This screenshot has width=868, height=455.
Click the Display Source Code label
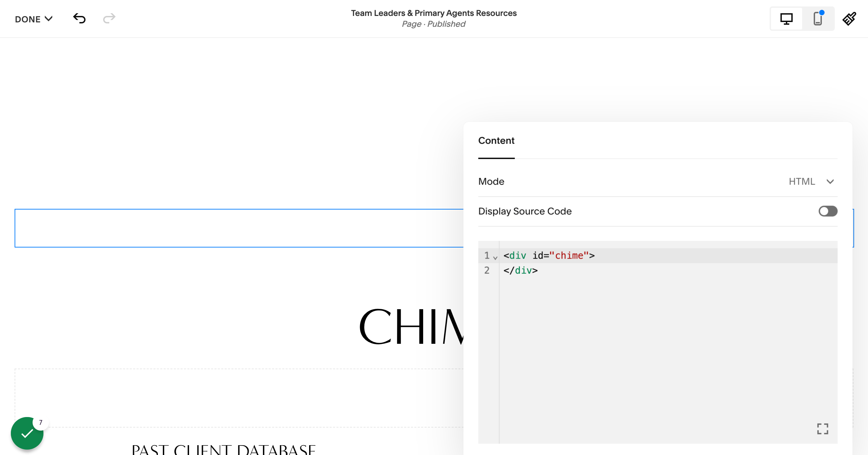[x=525, y=211]
